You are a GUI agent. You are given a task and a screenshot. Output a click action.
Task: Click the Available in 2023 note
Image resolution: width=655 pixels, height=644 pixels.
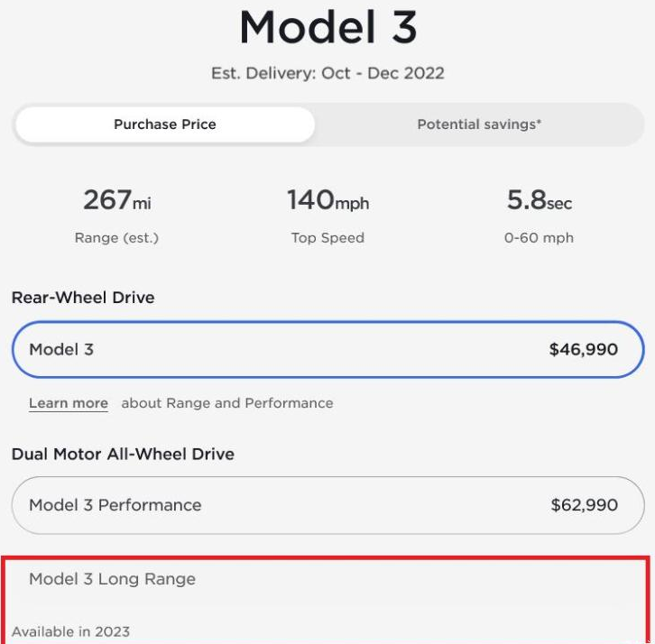click(70, 631)
